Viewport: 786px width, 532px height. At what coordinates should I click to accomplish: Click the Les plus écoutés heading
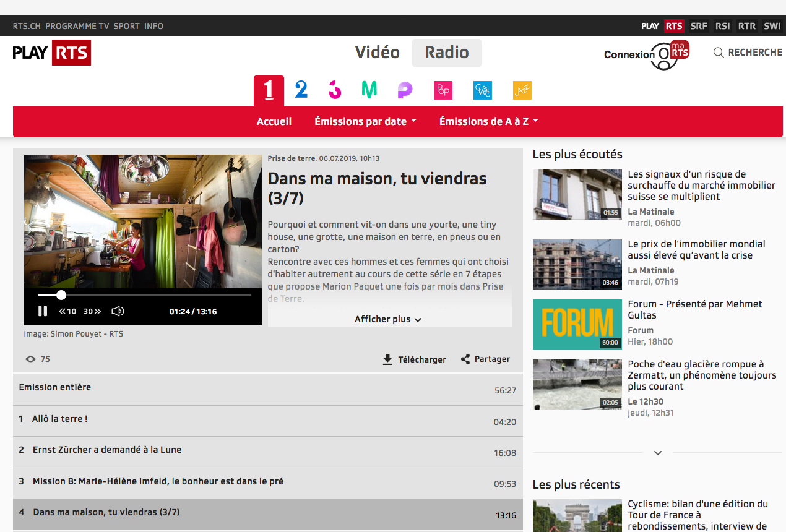coord(577,154)
